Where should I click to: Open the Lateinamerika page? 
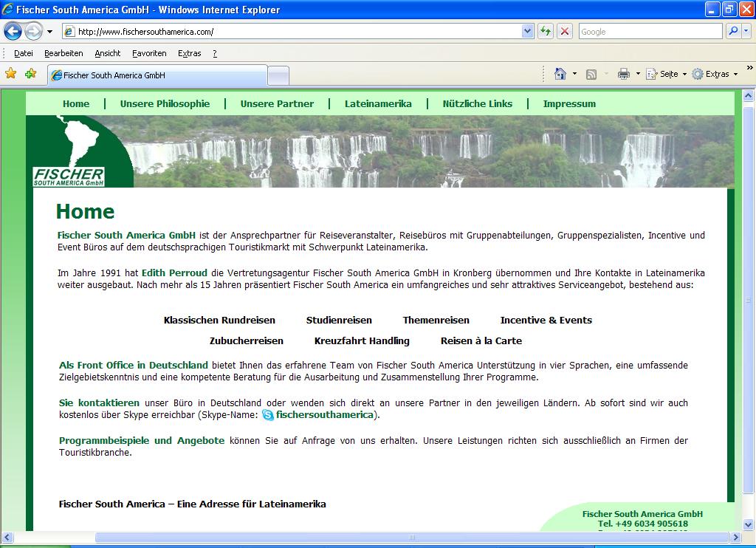point(378,103)
